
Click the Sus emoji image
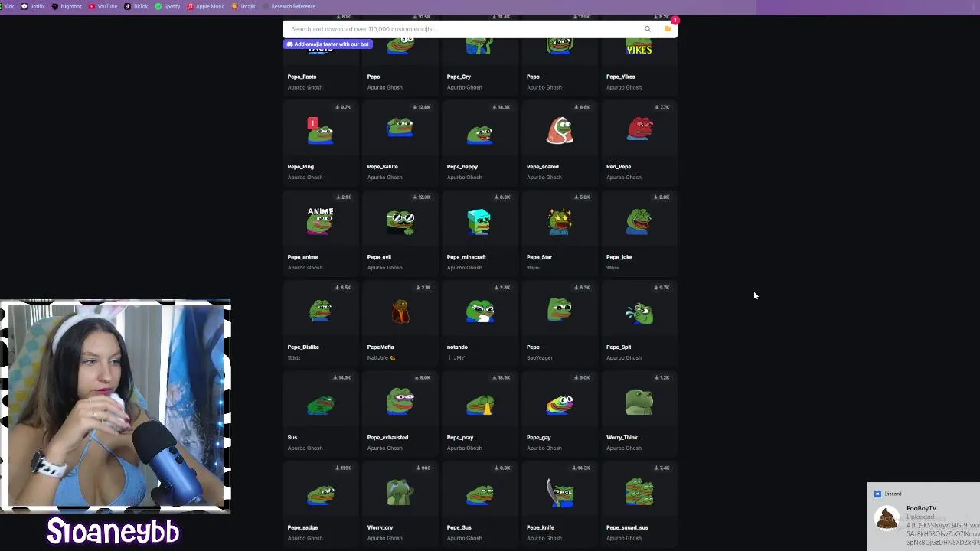[x=320, y=403]
